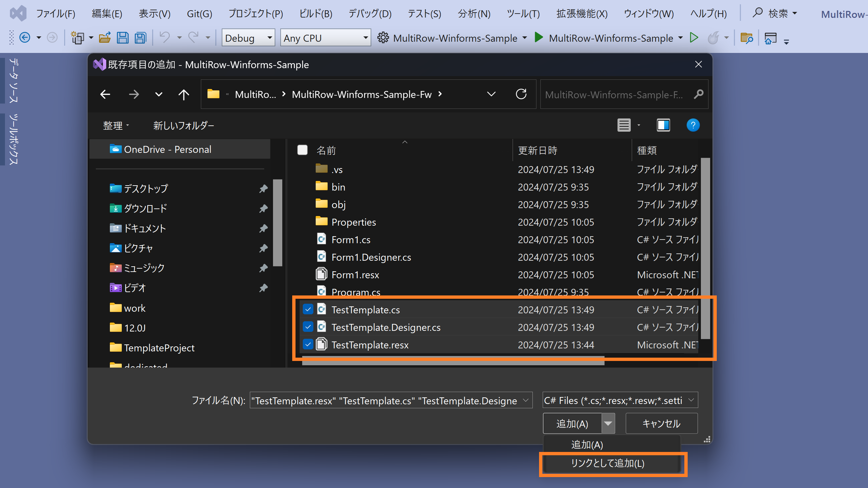This screenshot has height=488, width=868.
Task: Click the save all toolbar icon
Action: click(141, 37)
